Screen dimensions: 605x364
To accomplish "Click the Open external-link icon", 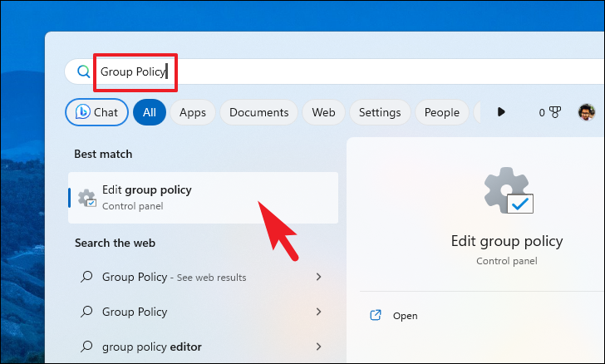I will (x=376, y=315).
